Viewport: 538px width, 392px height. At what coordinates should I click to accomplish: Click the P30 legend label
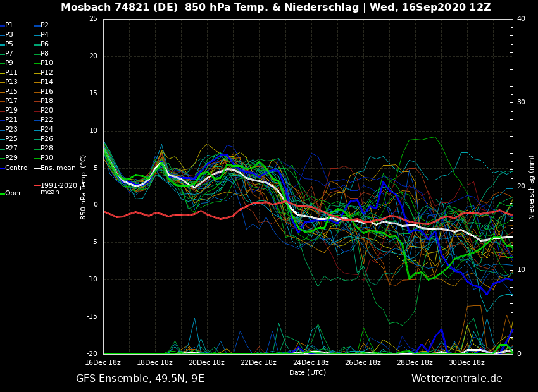click(47, 158)
